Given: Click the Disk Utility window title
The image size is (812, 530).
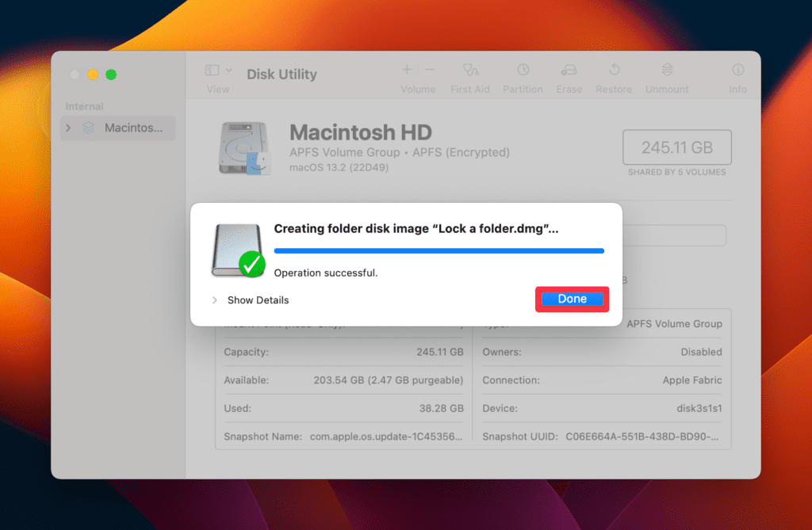Looking at the screenshot, I should click(282, 74).
